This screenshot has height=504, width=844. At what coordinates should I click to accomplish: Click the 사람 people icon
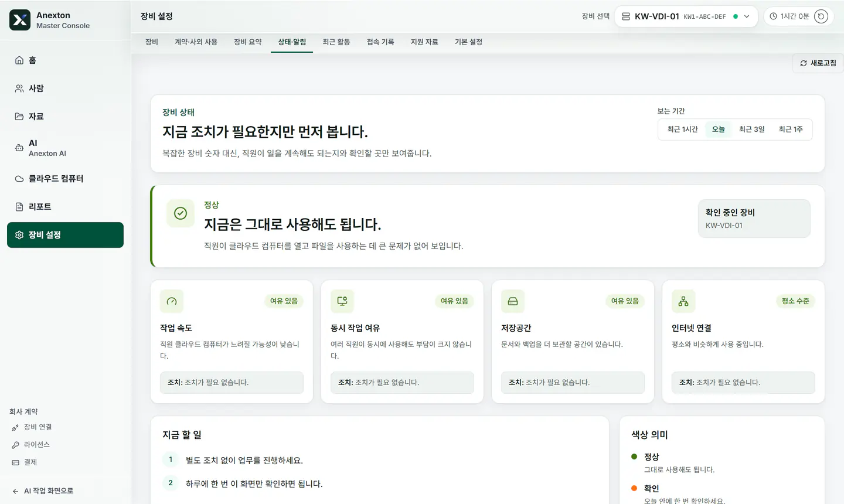click(19, 88)
